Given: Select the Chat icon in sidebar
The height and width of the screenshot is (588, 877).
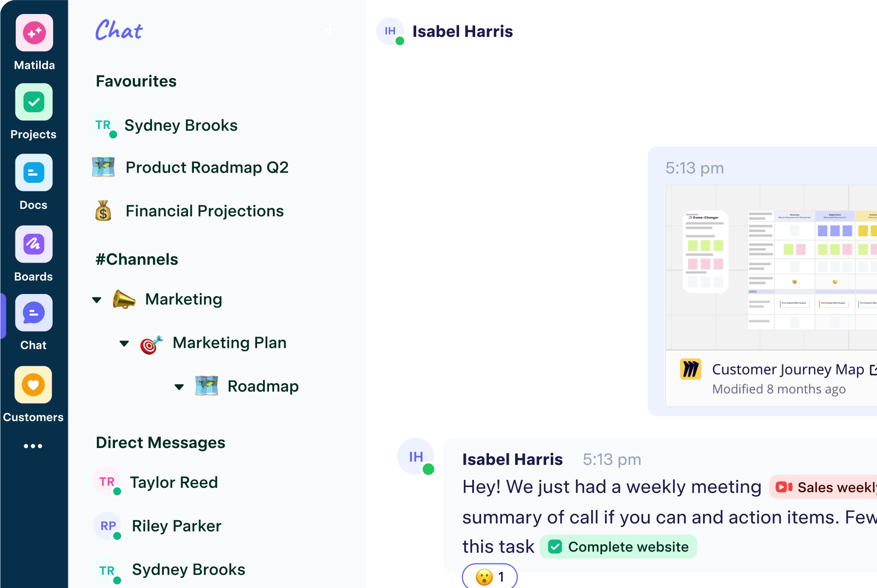Looking at the screenshot, I should tap(34, 313).
